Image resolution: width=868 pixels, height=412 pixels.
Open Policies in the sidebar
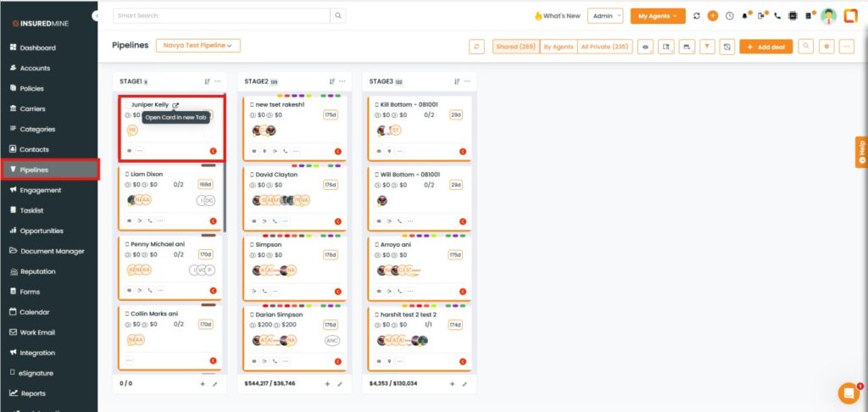point(32,88)
